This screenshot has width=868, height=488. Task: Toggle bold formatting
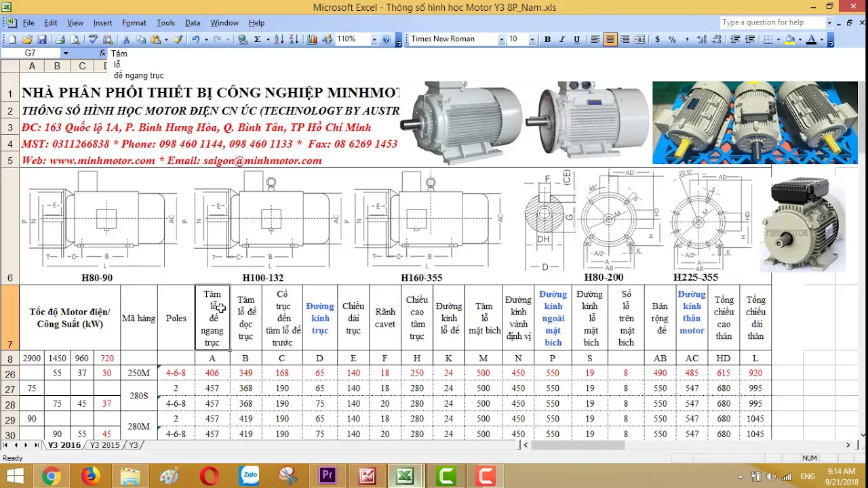(x=547, y=39)
